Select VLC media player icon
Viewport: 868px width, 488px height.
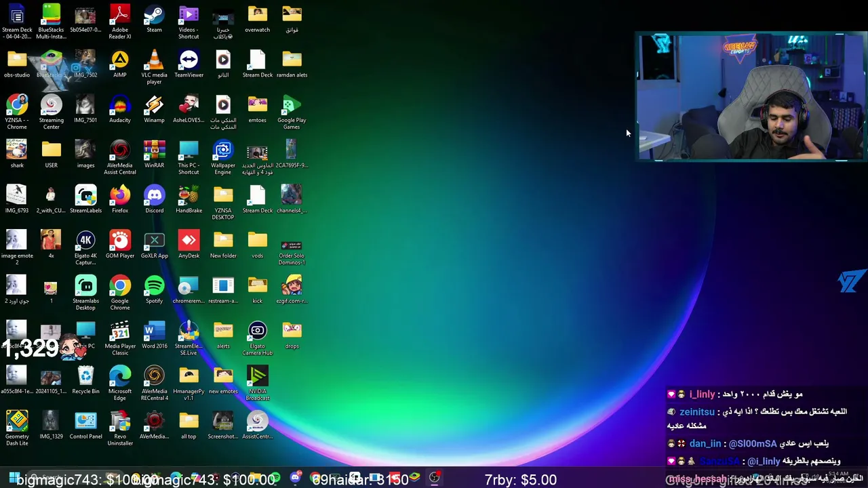pyautogui.click(x=154, y=67)
